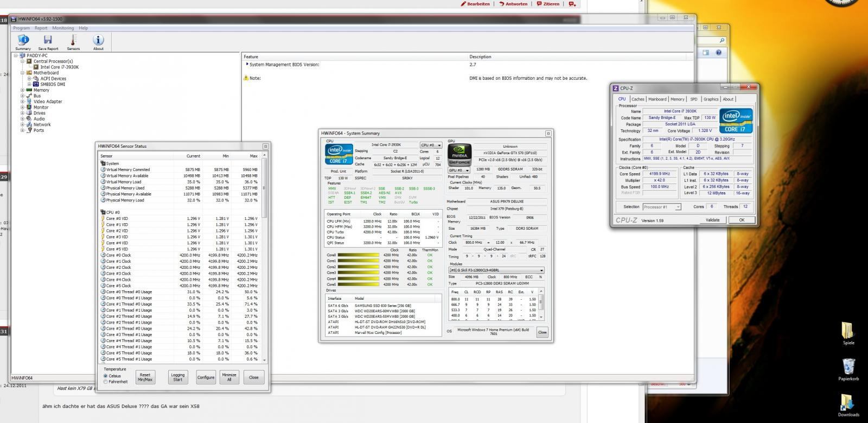Screen dimensions: 868x423
Task: Click the Drives tree icon
Action: pos(29,113)
